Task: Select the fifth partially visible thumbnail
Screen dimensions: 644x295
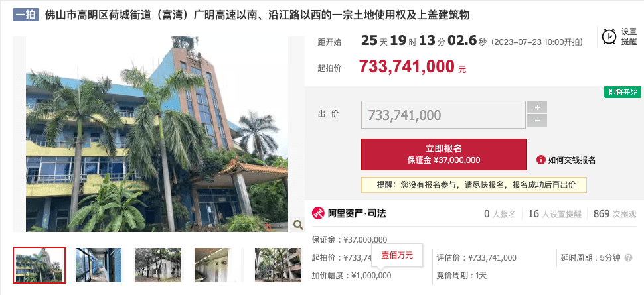Action: pyautogui.click(x=278, y=265)
